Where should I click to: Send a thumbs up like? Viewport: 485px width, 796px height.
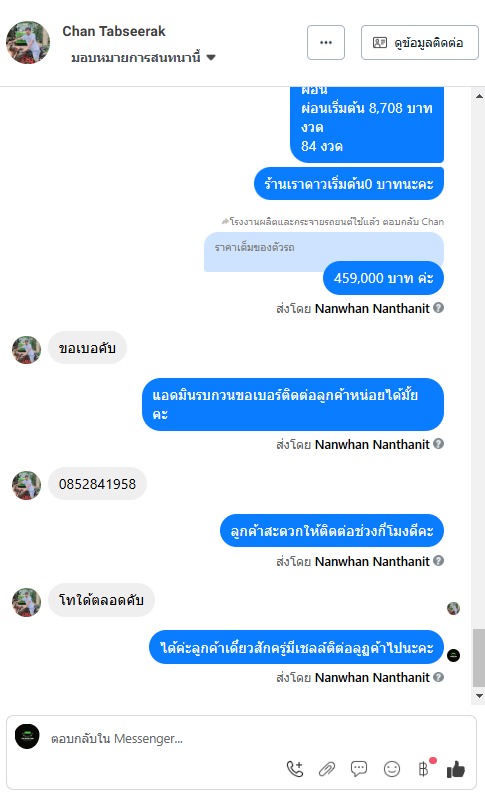[456, 769]
